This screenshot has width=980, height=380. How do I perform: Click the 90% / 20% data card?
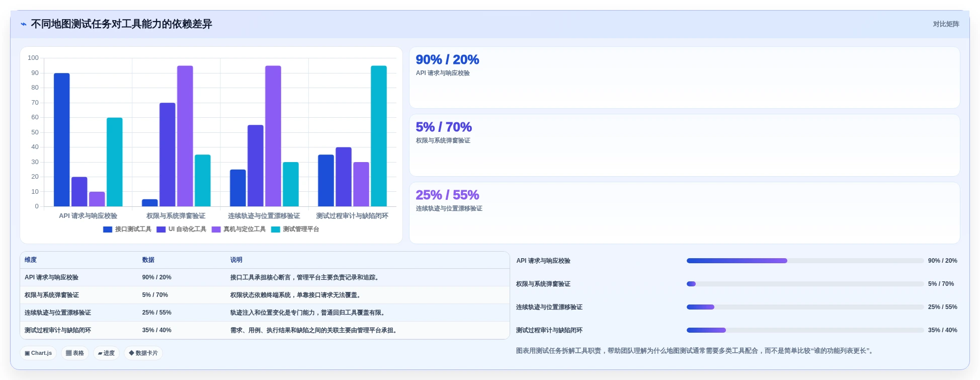click(684, 78)
